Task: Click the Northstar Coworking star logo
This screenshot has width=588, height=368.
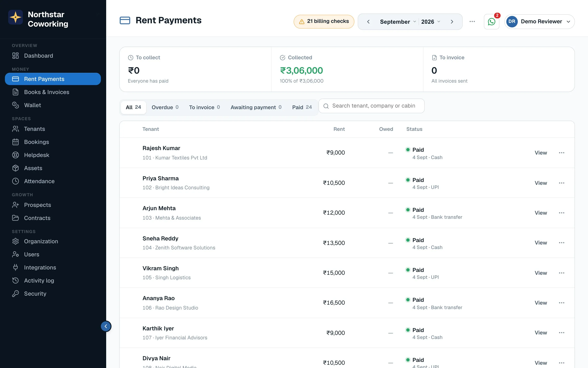Action: pyautogui.click(x=16, y=17)
